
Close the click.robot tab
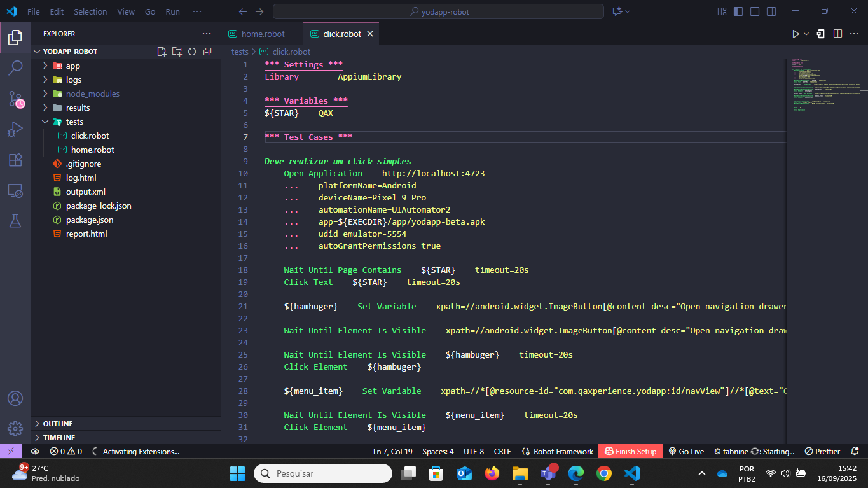tap(370, 34)
